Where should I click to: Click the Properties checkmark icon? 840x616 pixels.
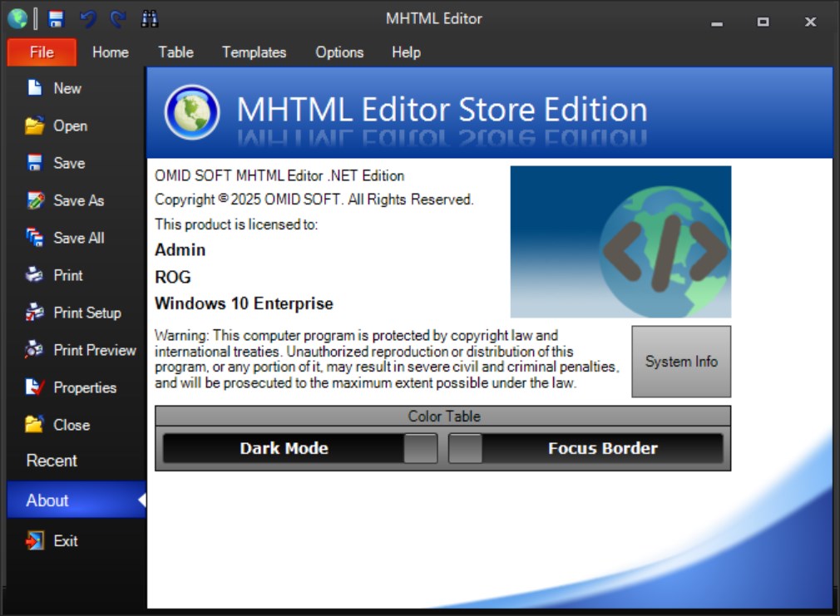tap(35, 387)
